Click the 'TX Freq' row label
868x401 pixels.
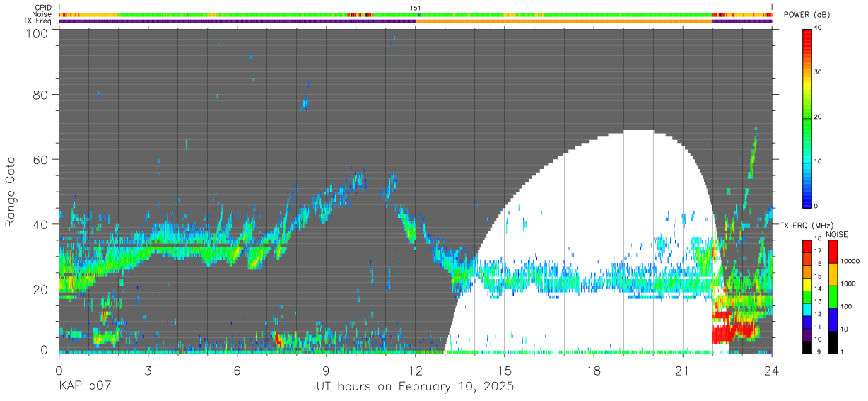(x=39, y=21)
